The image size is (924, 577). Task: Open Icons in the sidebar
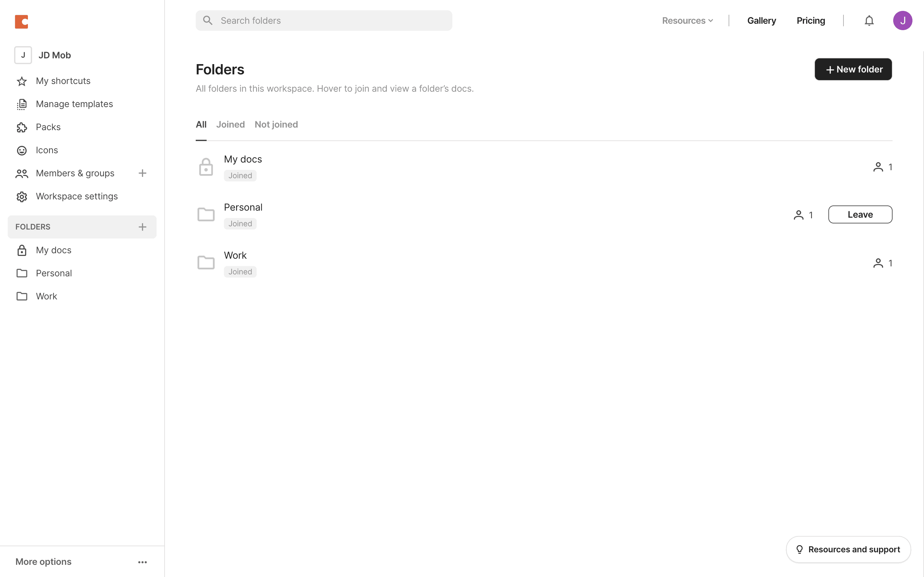47,150
